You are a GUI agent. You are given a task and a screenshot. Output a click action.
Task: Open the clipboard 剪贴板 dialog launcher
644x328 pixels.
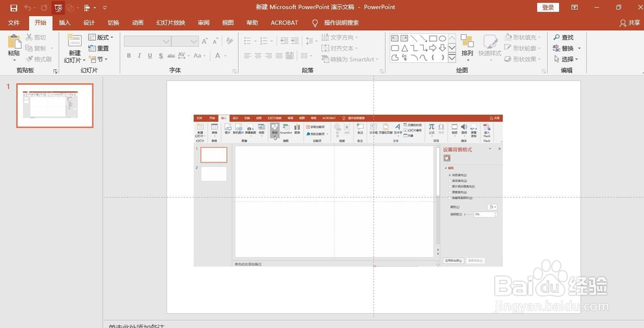tap(55, 71)
